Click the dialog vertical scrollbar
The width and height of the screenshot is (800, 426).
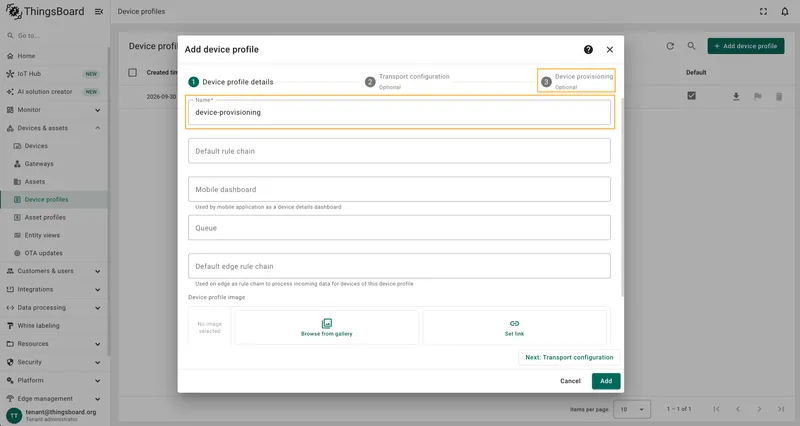pos(622,196)
